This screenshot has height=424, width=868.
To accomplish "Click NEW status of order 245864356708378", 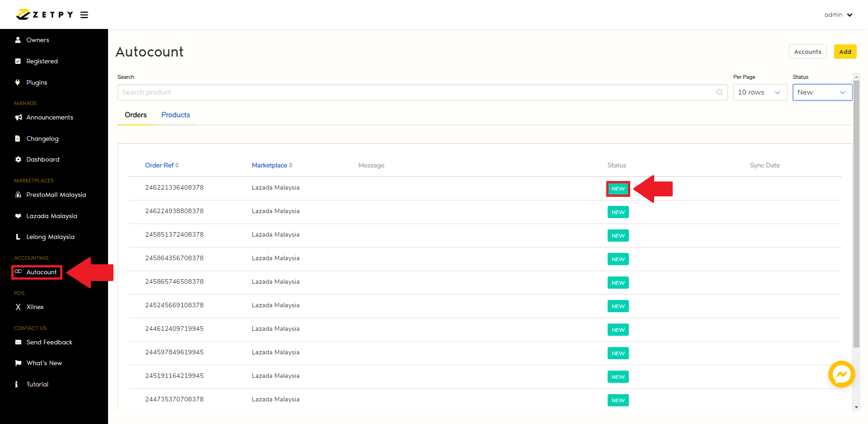I will [x=618, y=259].
